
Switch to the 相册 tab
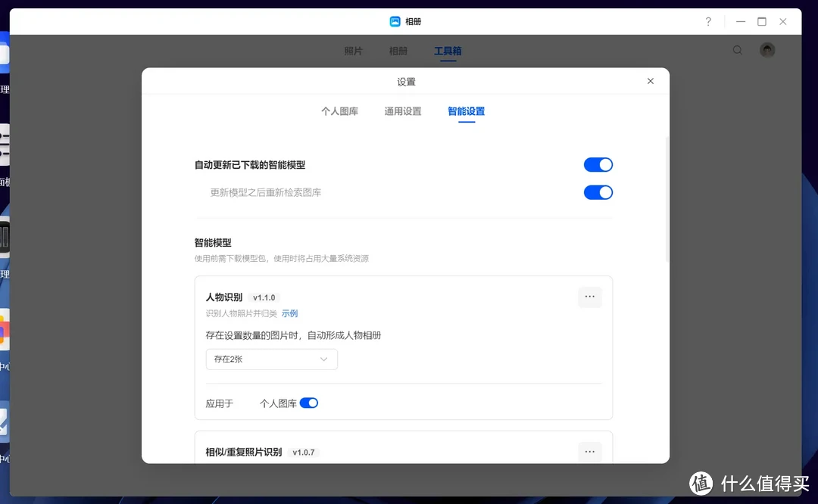tap(398, 51)
